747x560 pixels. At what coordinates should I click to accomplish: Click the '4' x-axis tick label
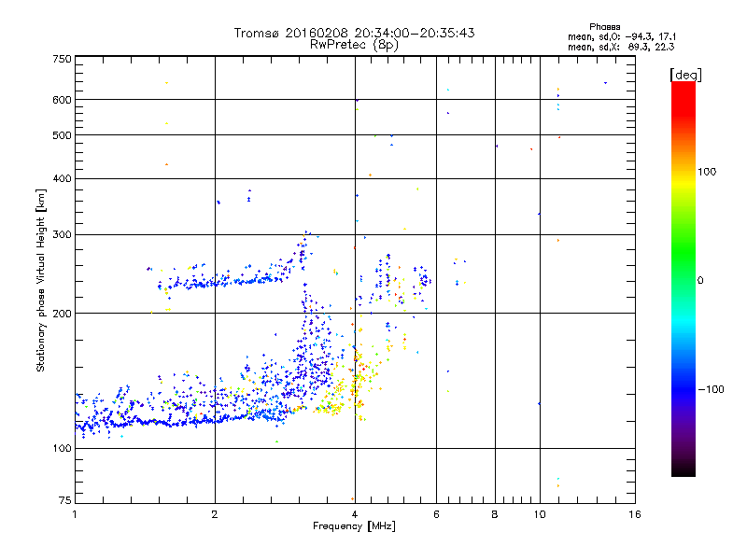(x=355, y=514)
